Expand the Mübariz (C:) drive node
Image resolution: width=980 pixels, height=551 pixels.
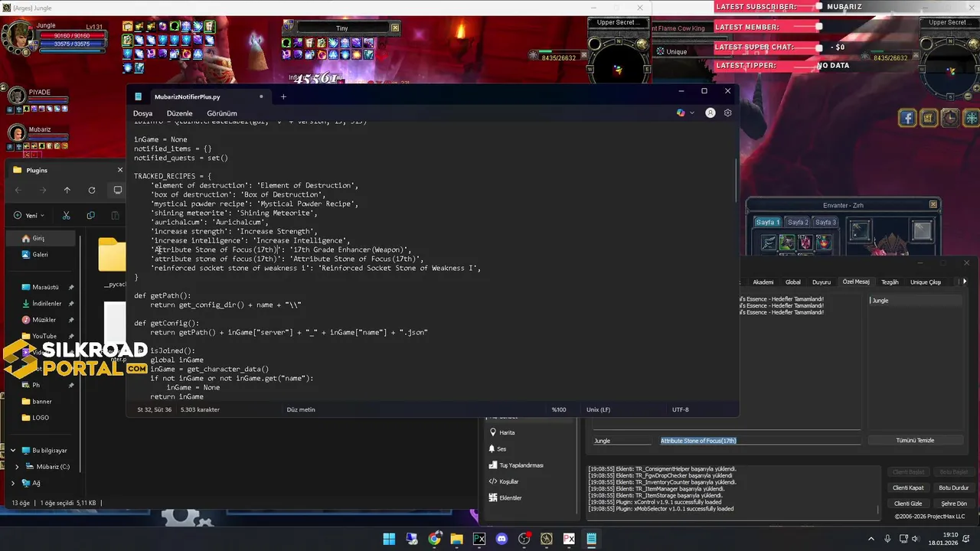tap(18, 466)
